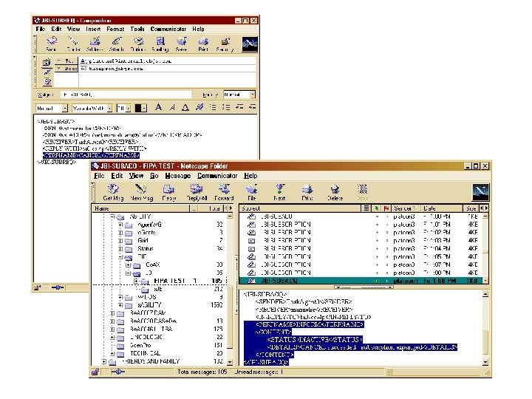This screenshot has height=399, width=532.
Task: Click New Msg in Netscape Folder toolbar
Action: (141, 193)
